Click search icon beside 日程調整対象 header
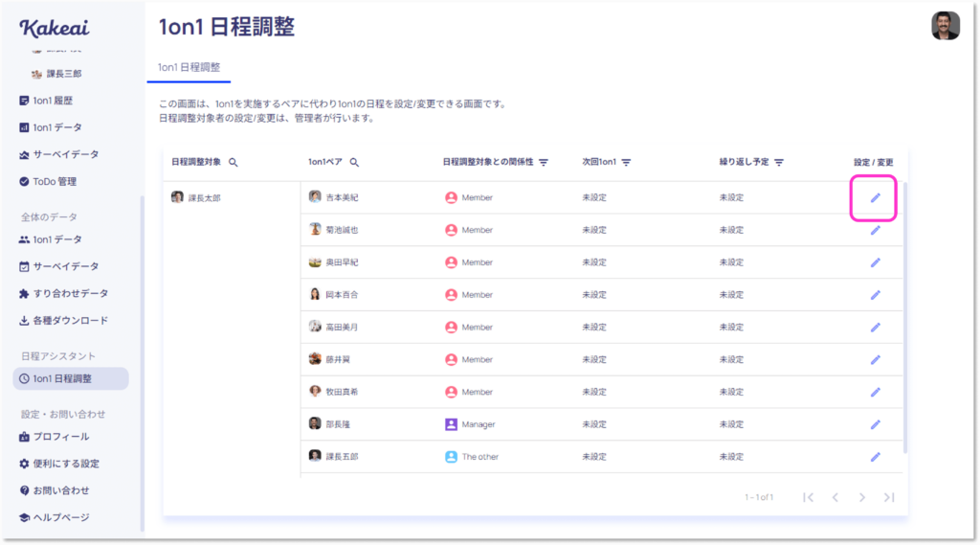 pyautogui.click(x=234, y=163)
